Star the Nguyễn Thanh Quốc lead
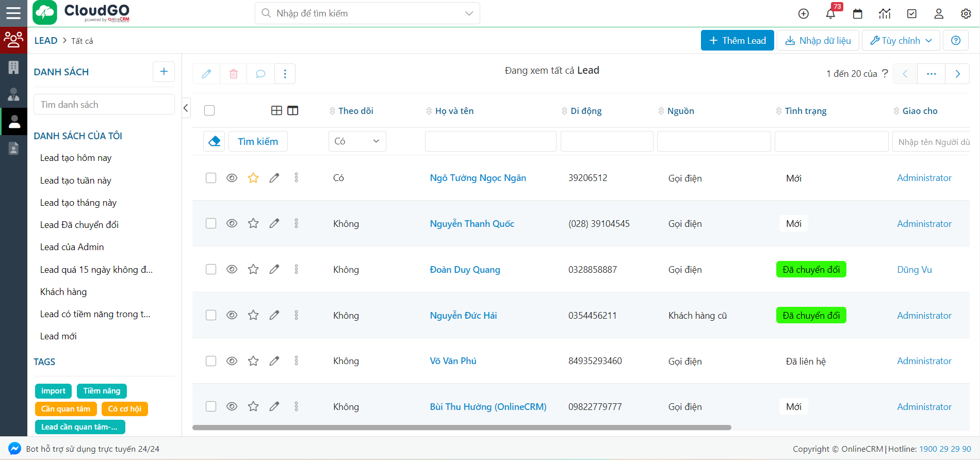This screenshot has width=980, height=460. point(253,223)
